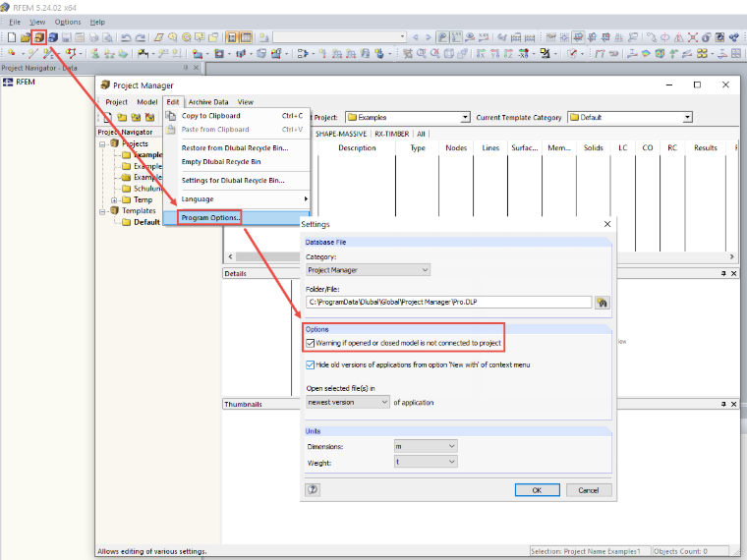Confirm Settings dialog with OK
747x560 pixels.
(537, 490)
